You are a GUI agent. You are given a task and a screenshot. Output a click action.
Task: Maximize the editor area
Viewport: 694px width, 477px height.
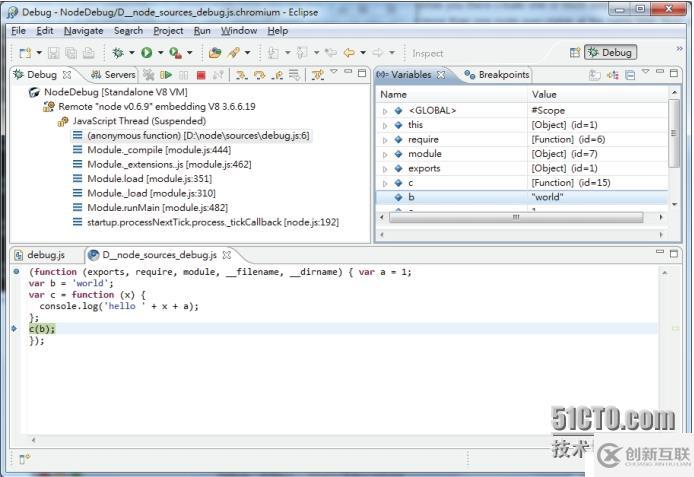tap(674, 254)
